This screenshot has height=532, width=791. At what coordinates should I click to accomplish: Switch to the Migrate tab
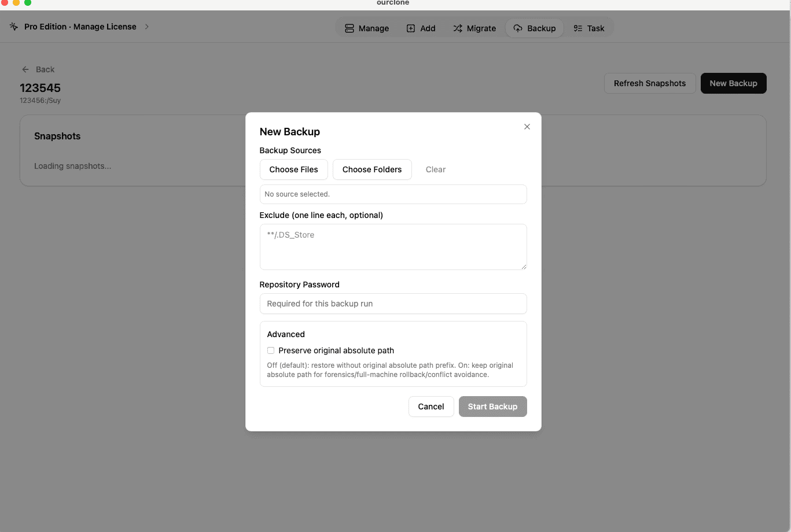coord(474,28)
